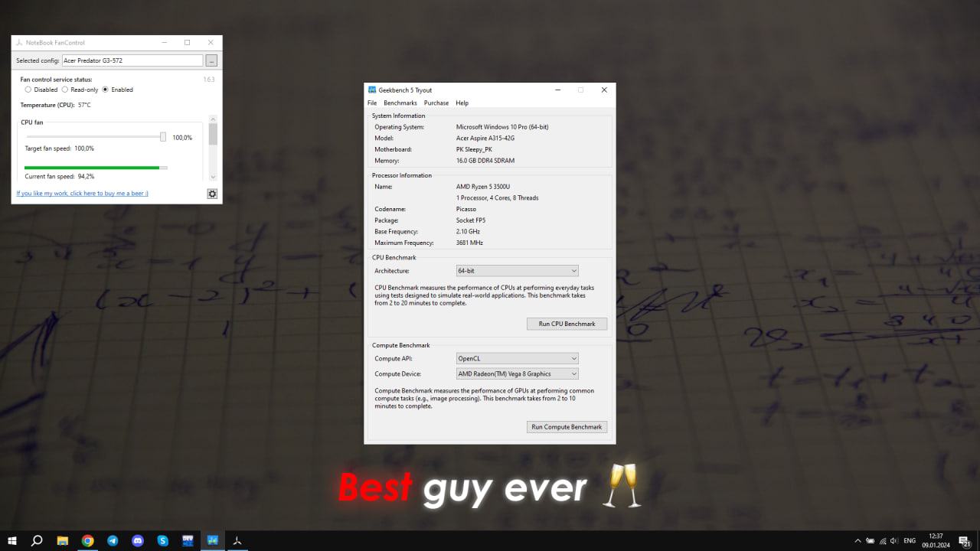The height and width of the screenshot is (551, 980).
Task: Minimize the NoteBook FanControl window
Action: (x=163, y=43)
